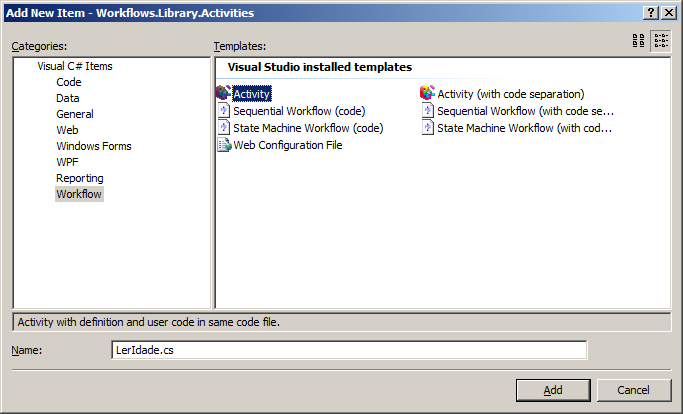Click the Sequential Workflow with code separation icon
This screenshot has width=683, height=414.
point(427,111)
